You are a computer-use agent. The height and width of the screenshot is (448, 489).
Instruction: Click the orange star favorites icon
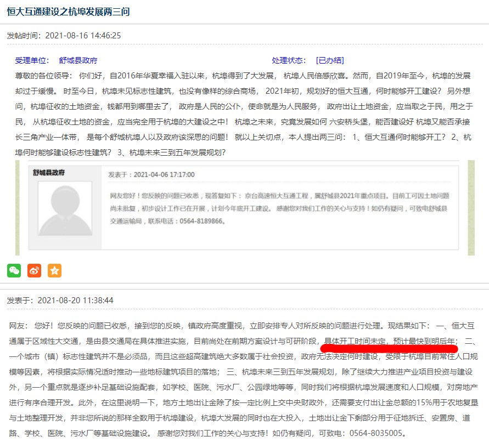[x=54, y=270]
